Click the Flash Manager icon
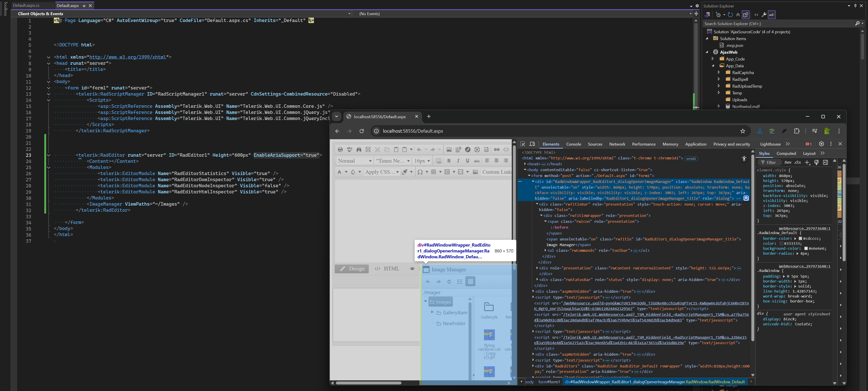 (x=468, y=149)
